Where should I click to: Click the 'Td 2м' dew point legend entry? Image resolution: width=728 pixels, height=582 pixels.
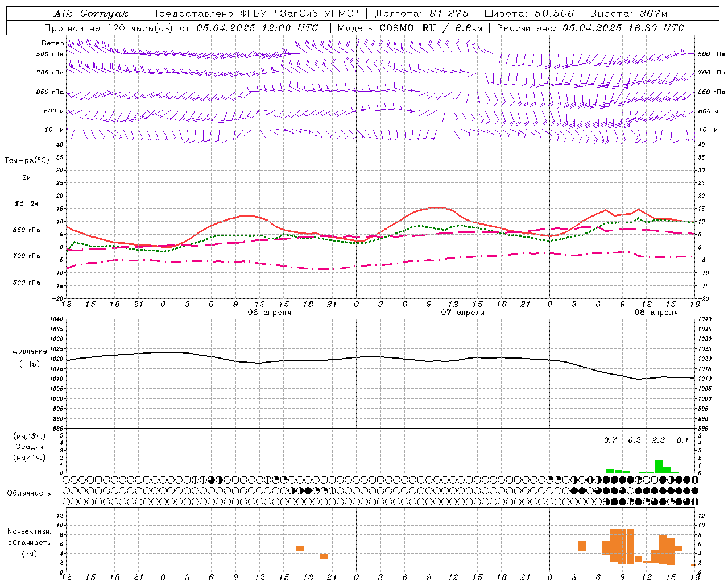pos(26,203)
